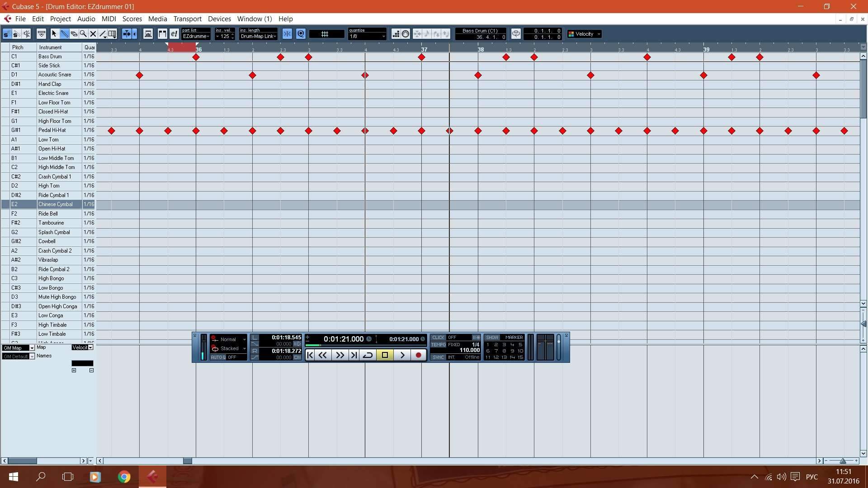Screen dimensions: 868x488
Task: Pick the Mute X tool
Action: pyautogui.click(x=93, y=34)
